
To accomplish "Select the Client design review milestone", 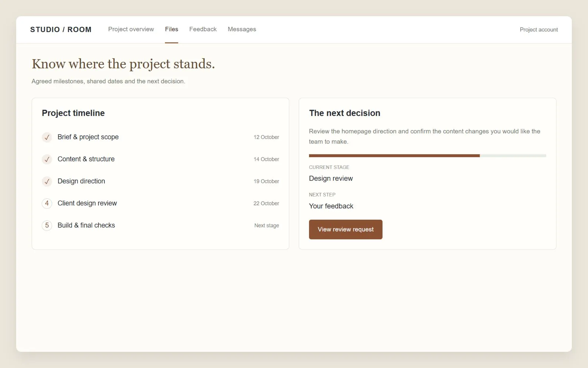I will pyautogui.click(x=160, y=203).
